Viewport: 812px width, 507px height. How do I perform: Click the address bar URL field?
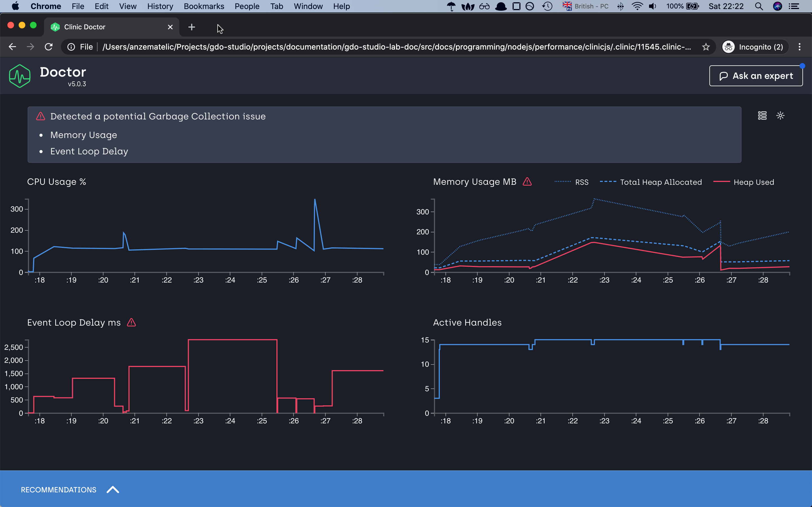coord(396,47)
